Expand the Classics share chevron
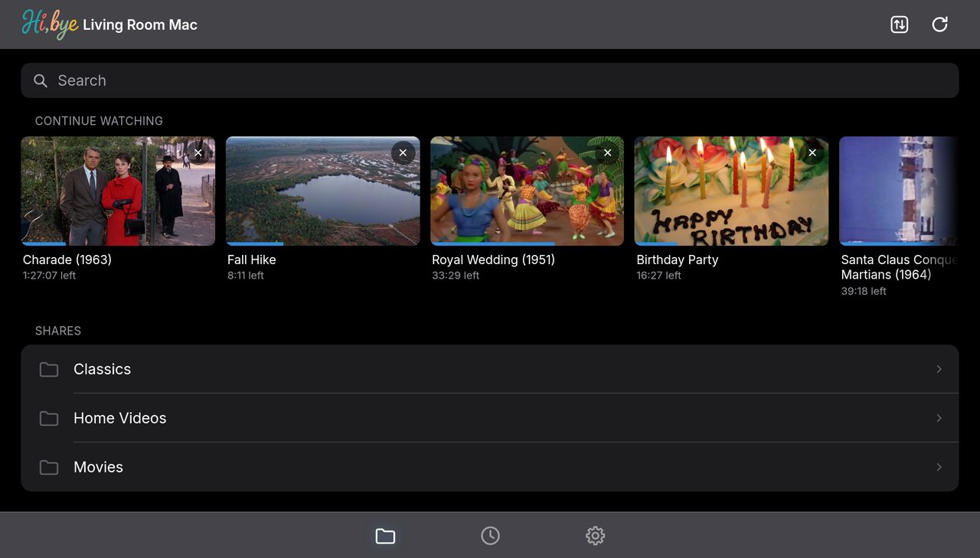The image size is (980, 558). pos(939,369)
